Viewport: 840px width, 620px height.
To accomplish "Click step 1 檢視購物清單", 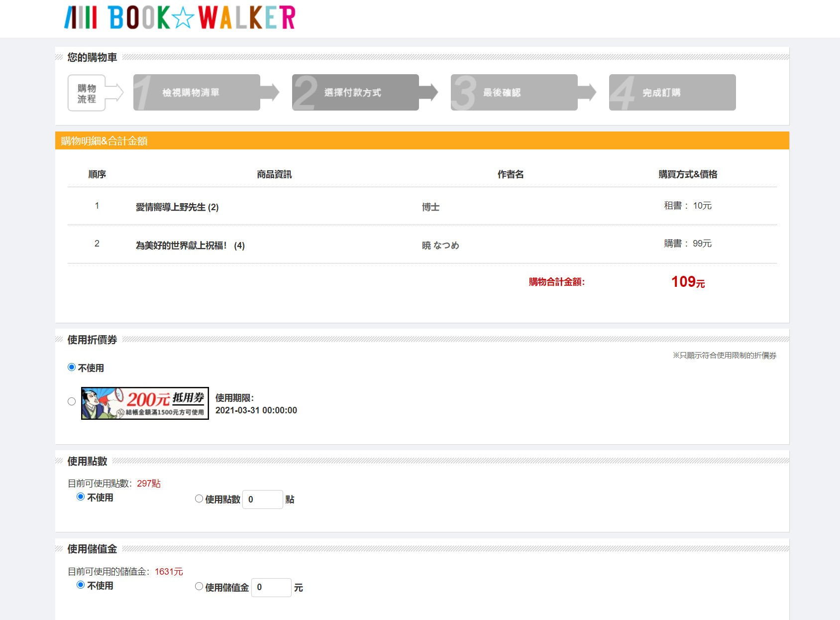I will pyautogui.click(x=197, y=93).
